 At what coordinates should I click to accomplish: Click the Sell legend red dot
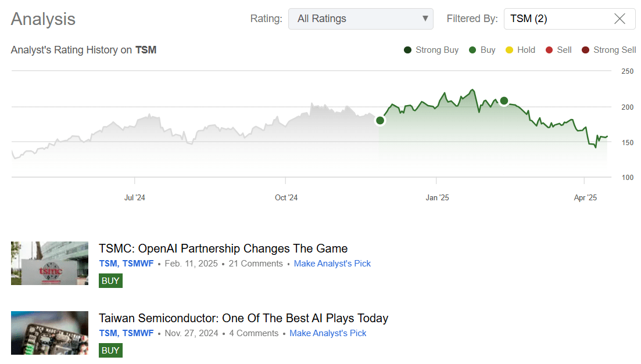coord(549,50)
